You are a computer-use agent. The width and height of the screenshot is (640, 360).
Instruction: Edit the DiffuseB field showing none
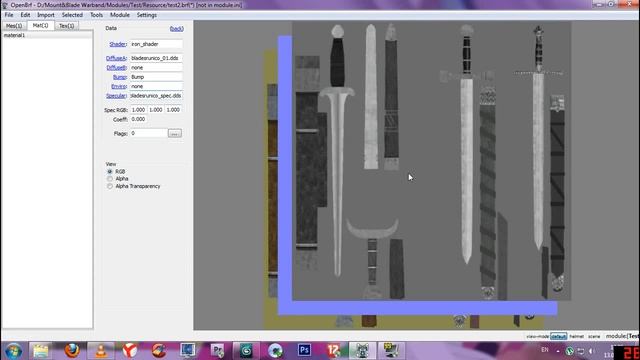pos(156,68)
